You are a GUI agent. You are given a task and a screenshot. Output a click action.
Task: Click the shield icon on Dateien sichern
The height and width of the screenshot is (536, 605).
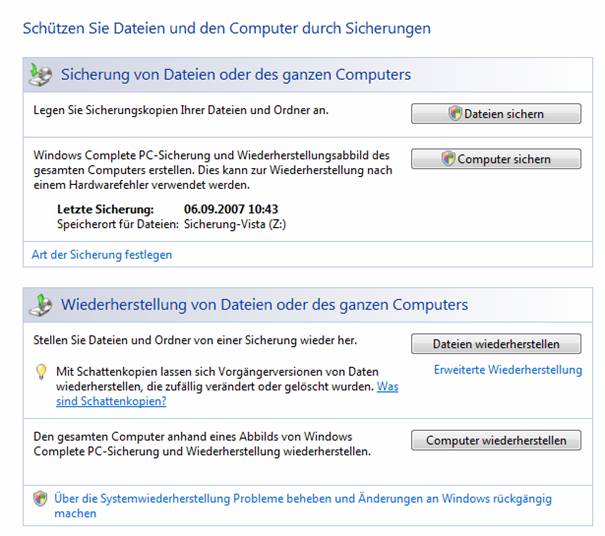(455, 113)
